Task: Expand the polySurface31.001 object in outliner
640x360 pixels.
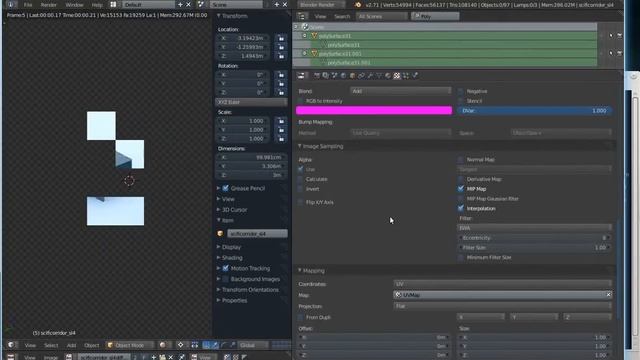Action: 304,53
